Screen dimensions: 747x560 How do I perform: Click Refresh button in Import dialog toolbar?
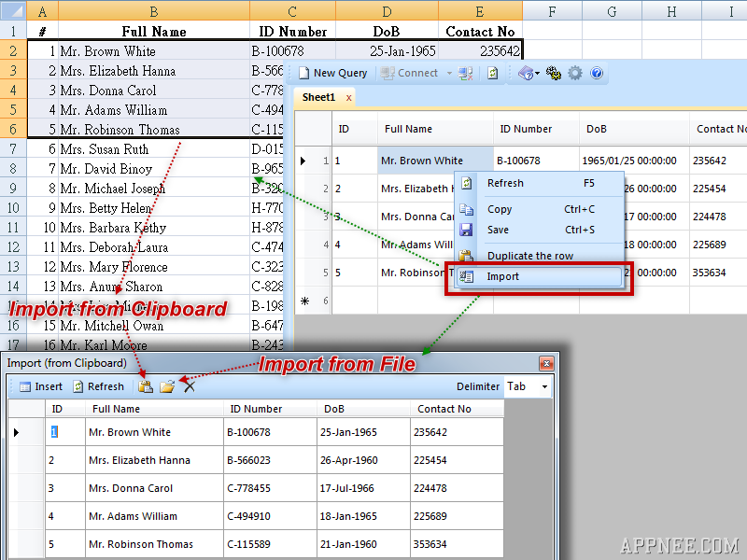click(x=99, y=386)
